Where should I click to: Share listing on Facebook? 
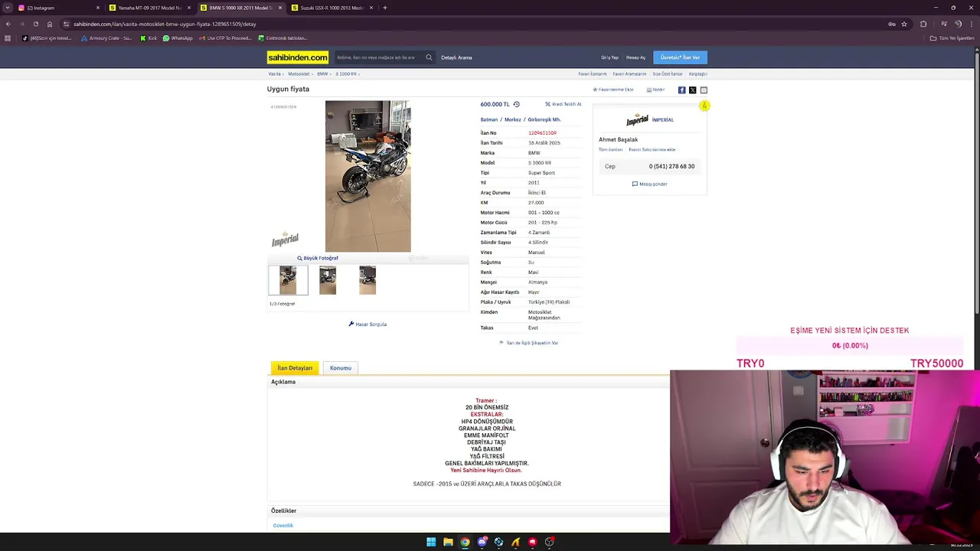681,90
